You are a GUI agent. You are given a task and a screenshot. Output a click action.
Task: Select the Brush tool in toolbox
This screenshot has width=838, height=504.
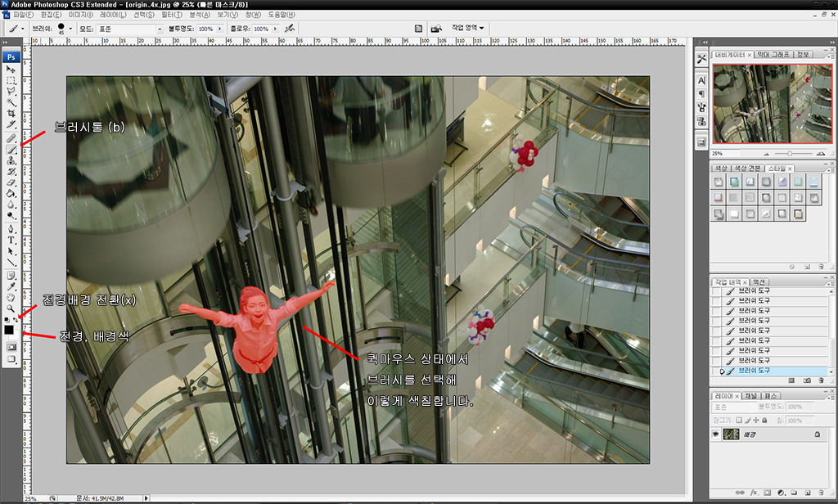(11, 150)
